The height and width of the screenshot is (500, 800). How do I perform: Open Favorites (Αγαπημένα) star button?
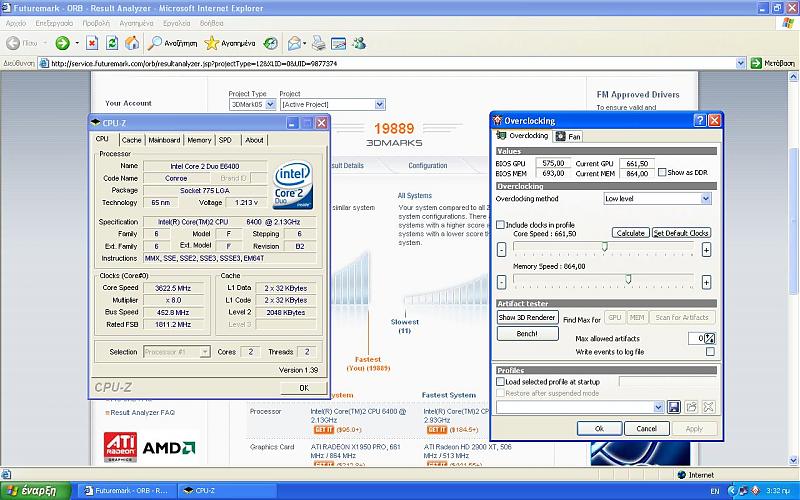(230, 43)
